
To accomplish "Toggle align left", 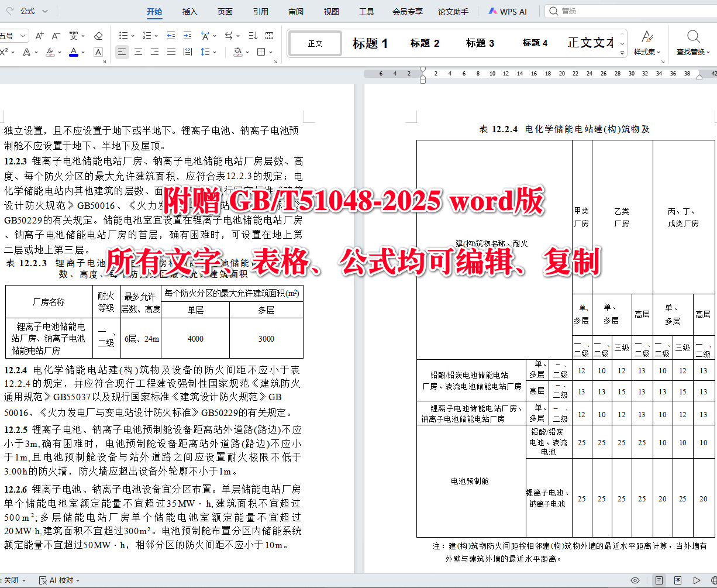I will pyautogui.click(x=122, y=52).
